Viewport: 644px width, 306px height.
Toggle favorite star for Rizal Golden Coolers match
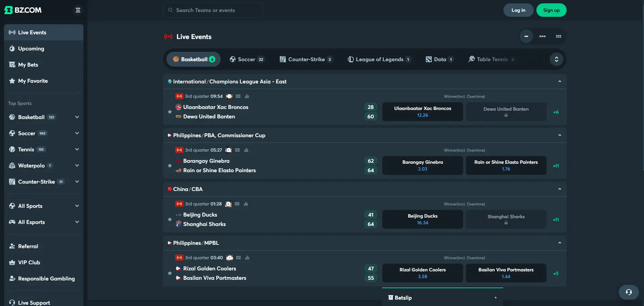click(x=170, y=273)
